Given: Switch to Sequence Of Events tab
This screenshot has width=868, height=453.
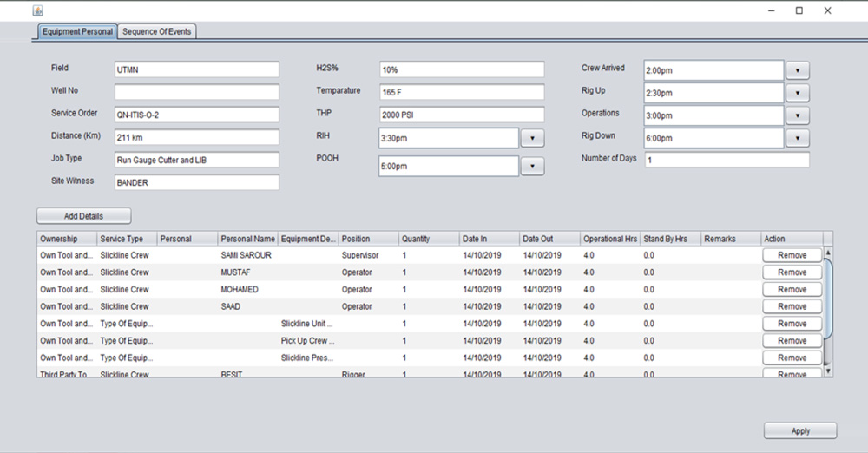Looking at the screenshot, I should [x=157, y=31].
